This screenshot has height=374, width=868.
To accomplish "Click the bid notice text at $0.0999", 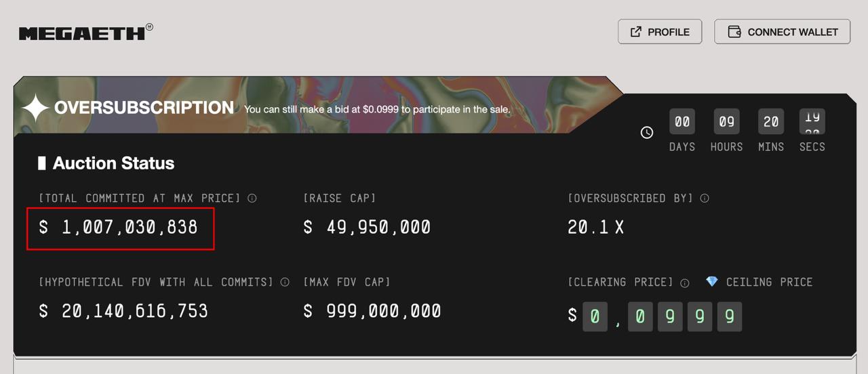I will [x=377, y=109].
